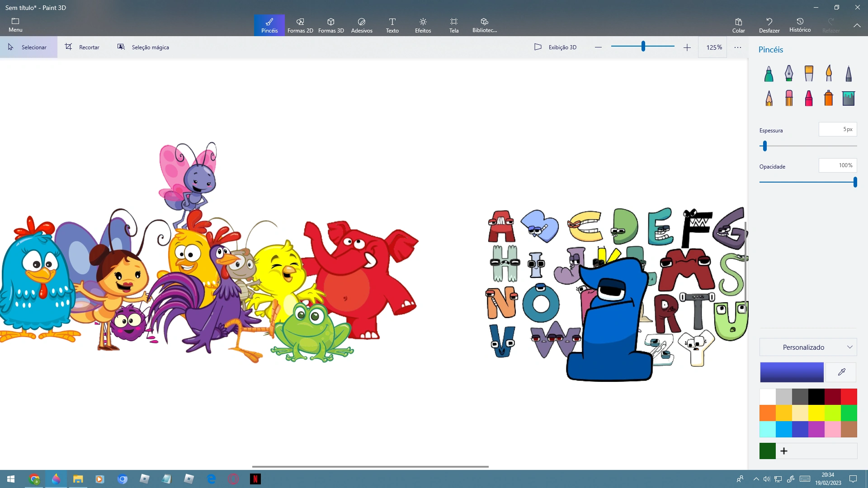Click the eyedropper color picker

pyautogui.click(x=841, y=372)
